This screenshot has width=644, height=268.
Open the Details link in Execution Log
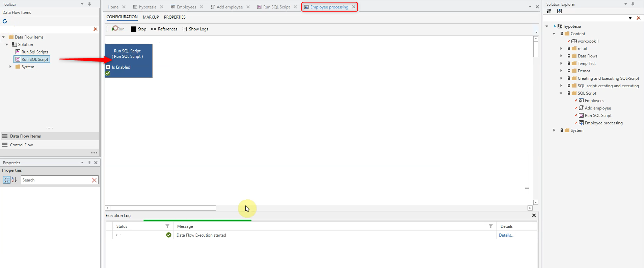(x=506, y=235)
